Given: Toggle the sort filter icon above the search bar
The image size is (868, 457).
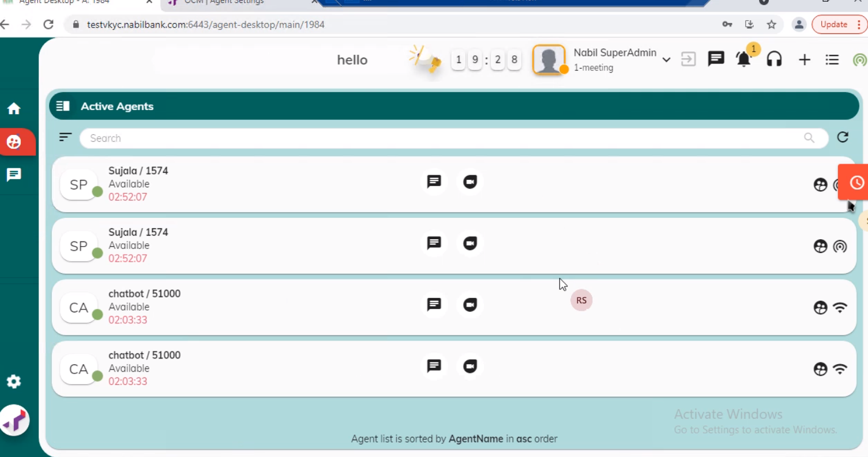Looking at the screenshot, I should pos(65,137).
